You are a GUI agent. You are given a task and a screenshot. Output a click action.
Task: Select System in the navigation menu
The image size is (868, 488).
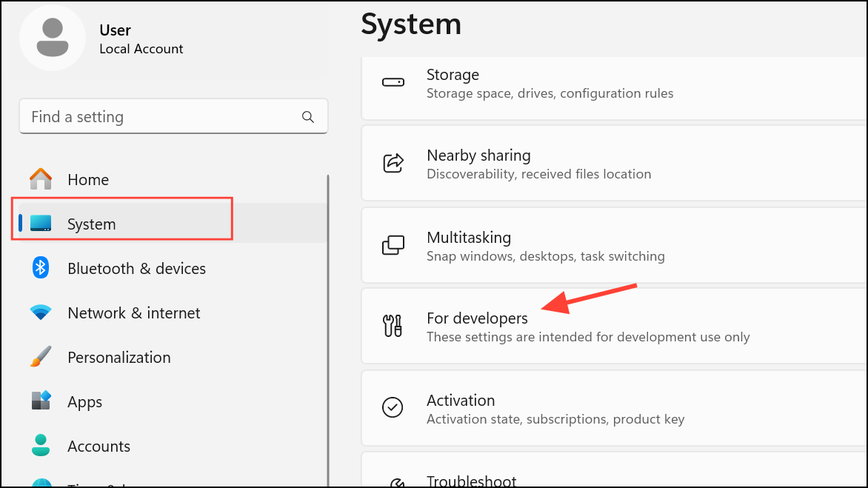90,224
